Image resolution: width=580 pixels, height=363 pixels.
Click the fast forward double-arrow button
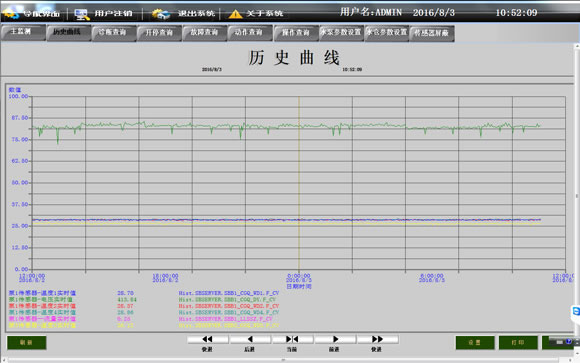[x=377, y=339]
